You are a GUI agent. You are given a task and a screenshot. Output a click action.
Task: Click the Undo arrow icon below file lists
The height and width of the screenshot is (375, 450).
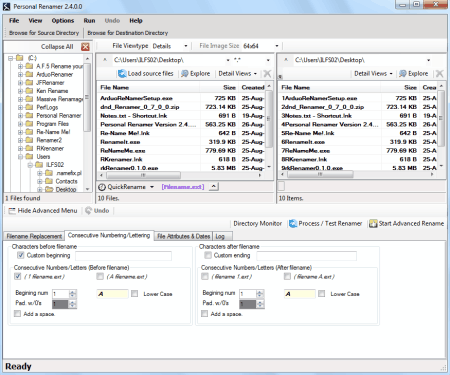coord(88,211)
